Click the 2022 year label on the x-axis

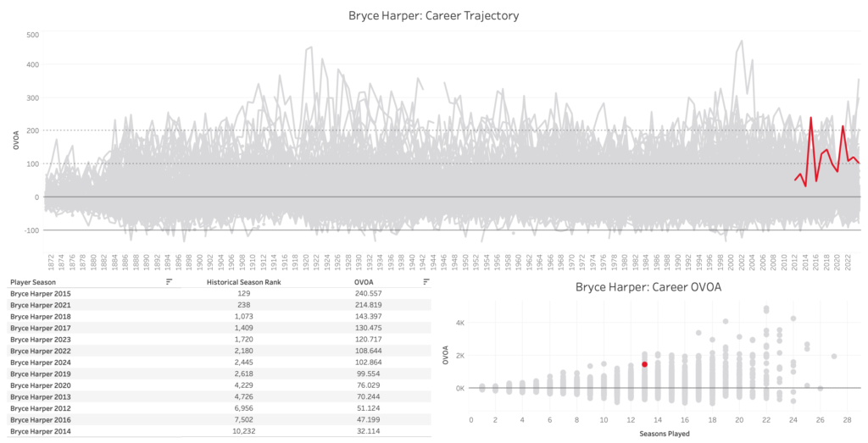(x=848, y=262)
